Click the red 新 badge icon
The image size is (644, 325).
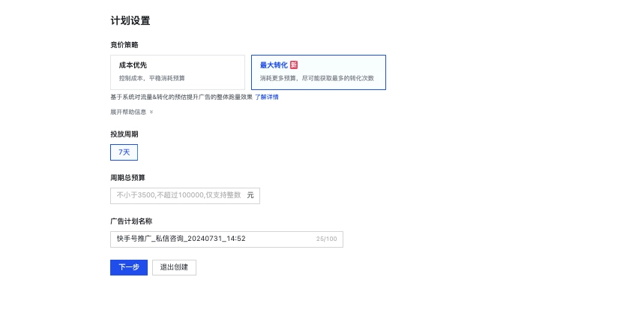pos(294,65)
